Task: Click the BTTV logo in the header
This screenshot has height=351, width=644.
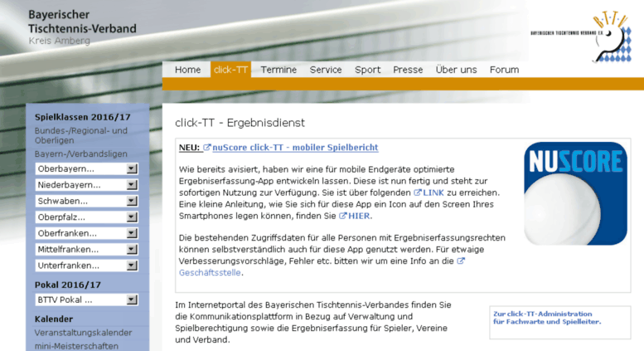Action: [x=581, y=37]
